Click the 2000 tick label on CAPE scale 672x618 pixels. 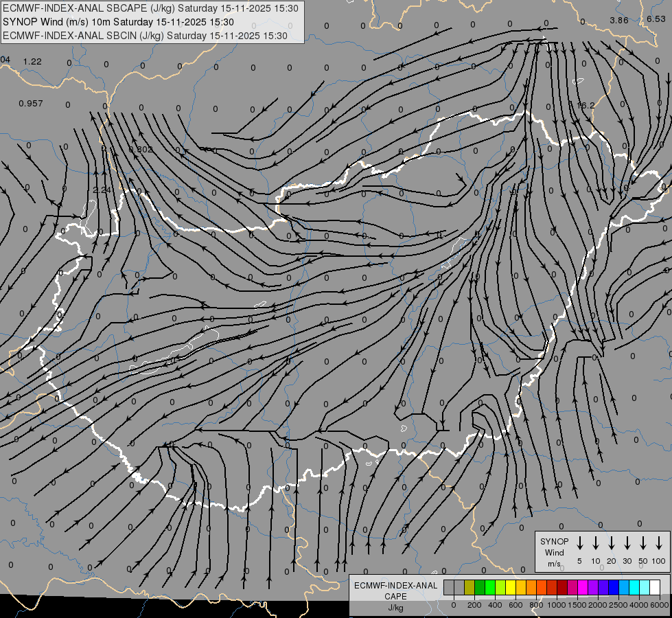tap(598, 605)
